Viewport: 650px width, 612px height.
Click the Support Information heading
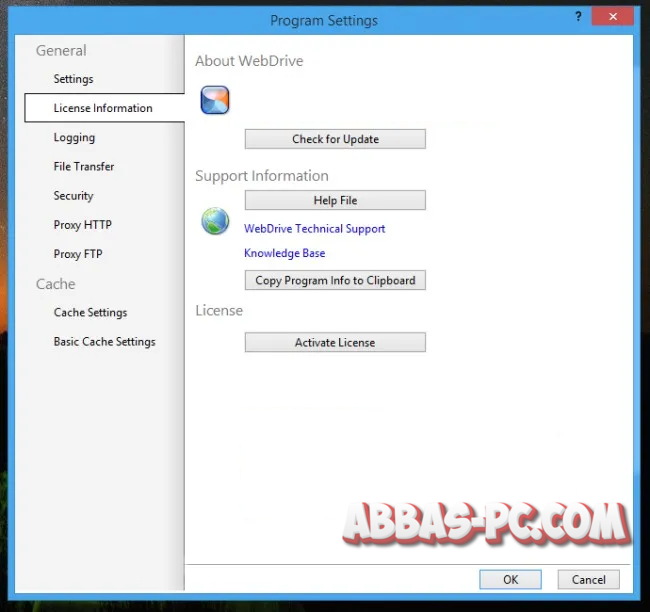(262, 176)
